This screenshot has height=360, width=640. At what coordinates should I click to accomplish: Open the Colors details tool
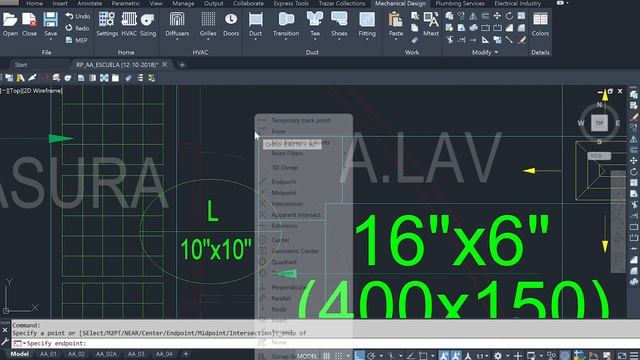[540, 24]
